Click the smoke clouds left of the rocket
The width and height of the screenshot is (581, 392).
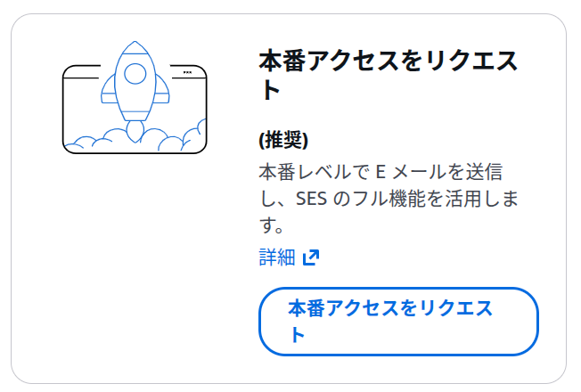[96, 140]
